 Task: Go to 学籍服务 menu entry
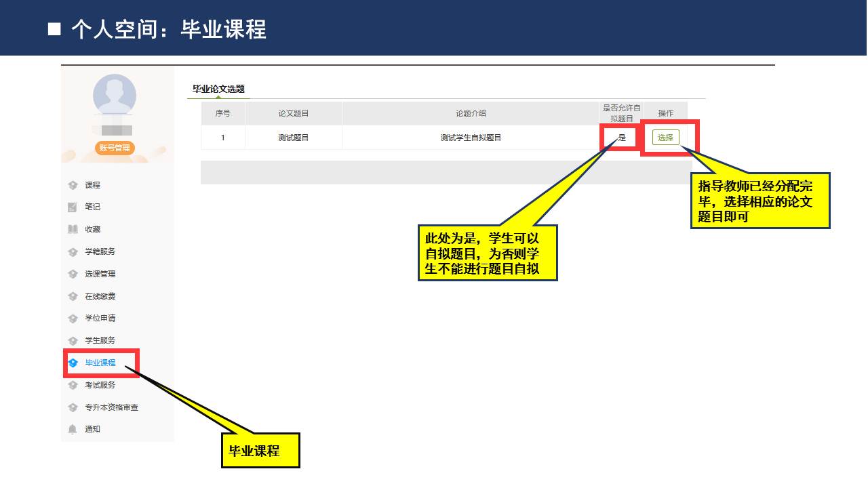click(100, 251)
